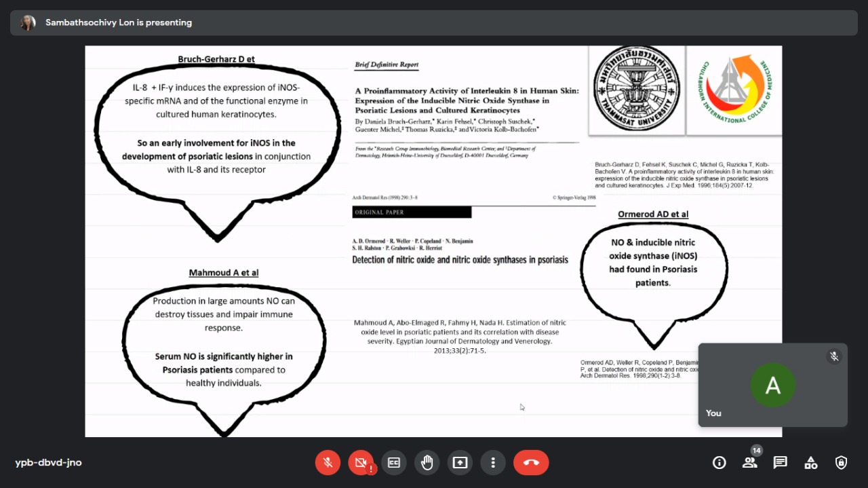Click the 14 participant count badge
The image size is (868, 488).
[756, 451]
